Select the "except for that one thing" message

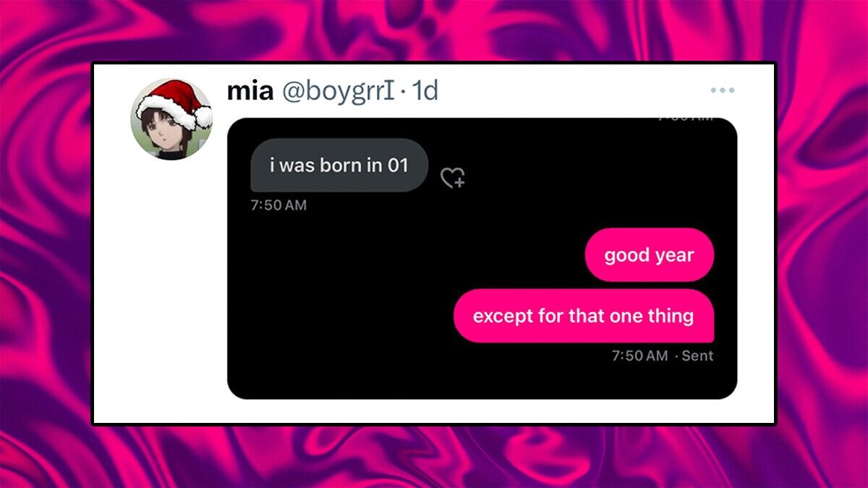point(583,316)
